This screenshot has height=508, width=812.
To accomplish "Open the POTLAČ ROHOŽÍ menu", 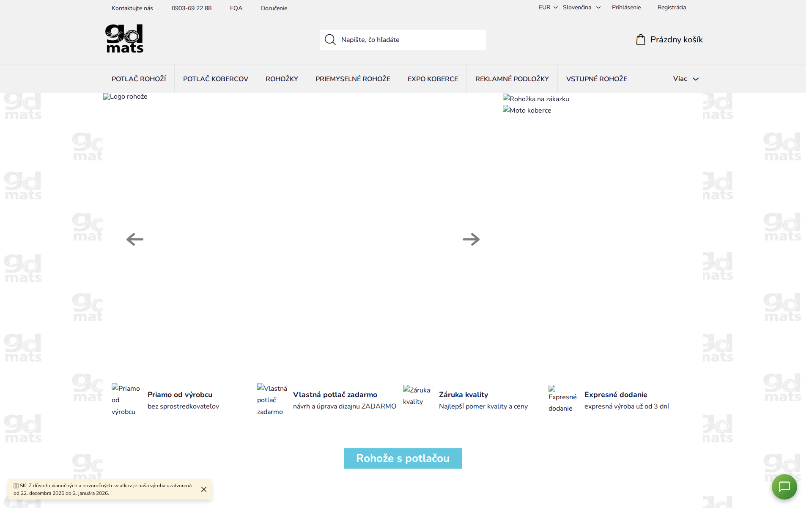I will (139, 78).
